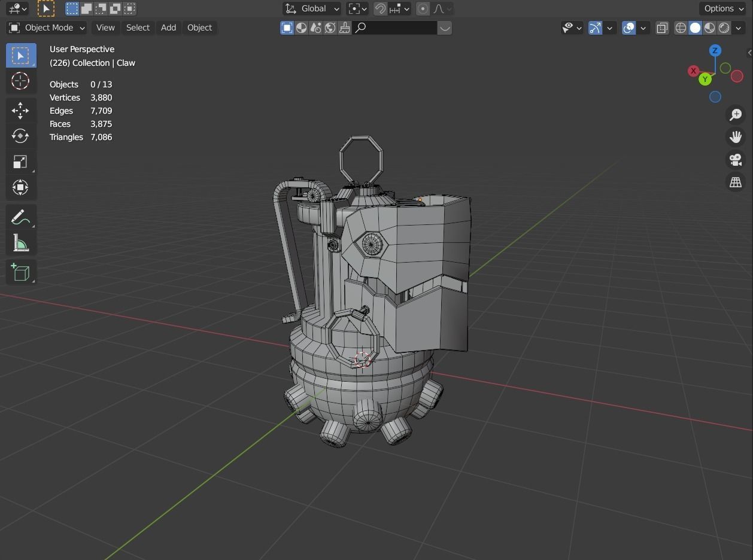The width and height of the screenshot is (753, 560).
Task: Click the search input field
Action: click(x=395, y=28)
